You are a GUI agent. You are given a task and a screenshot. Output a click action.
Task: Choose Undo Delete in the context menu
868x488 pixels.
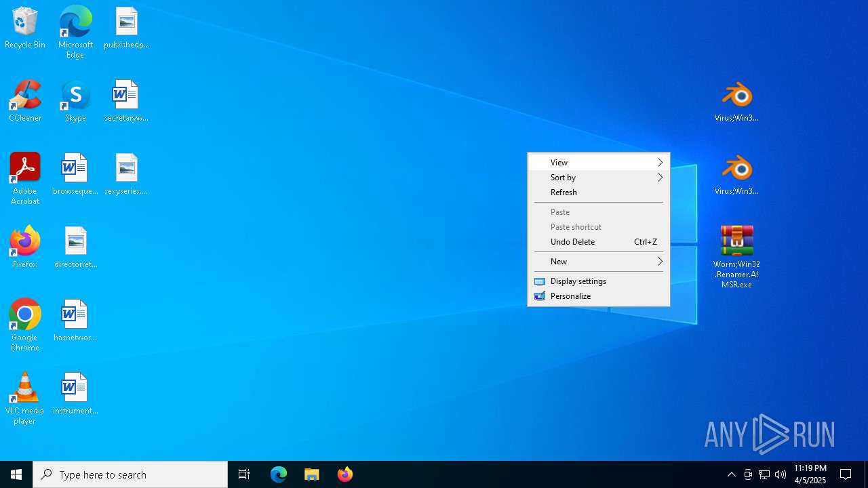599,242
